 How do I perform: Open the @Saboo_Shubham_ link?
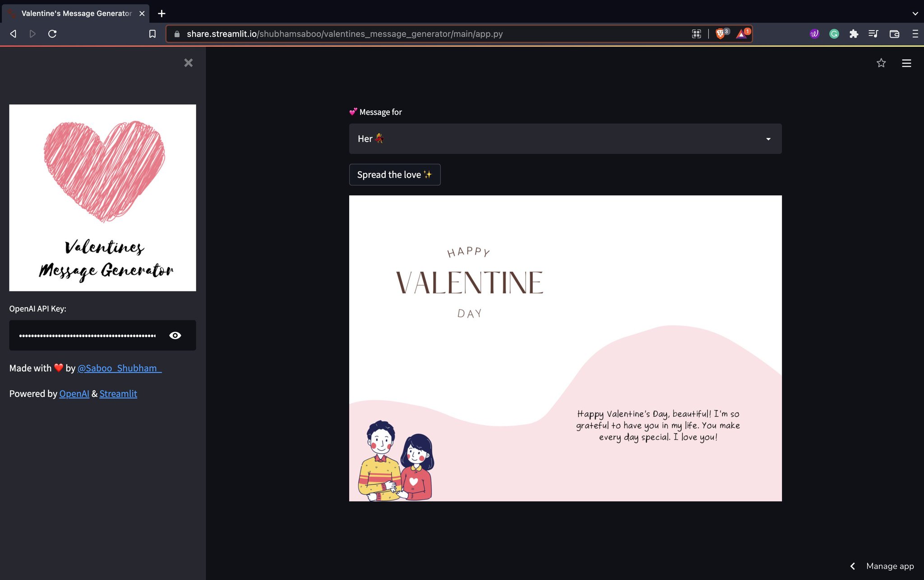(120, 368)
